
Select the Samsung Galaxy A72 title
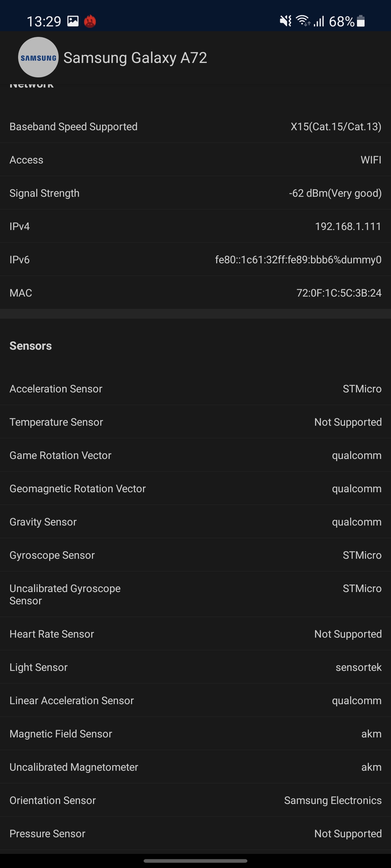pos(135,58)
